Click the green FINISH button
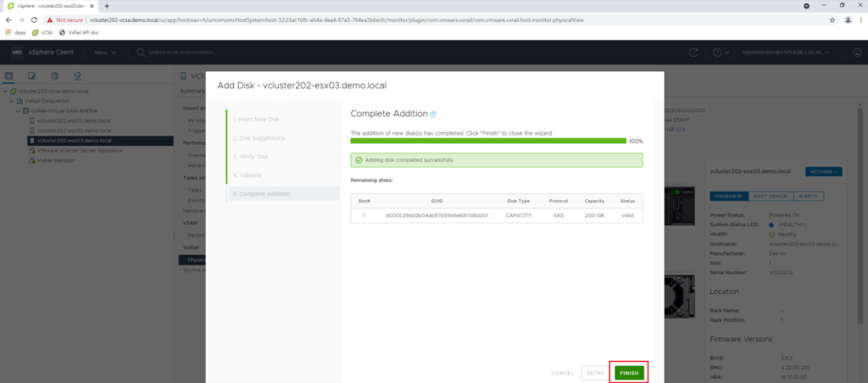Screen dimensions: 868x383 pos(629,373)
